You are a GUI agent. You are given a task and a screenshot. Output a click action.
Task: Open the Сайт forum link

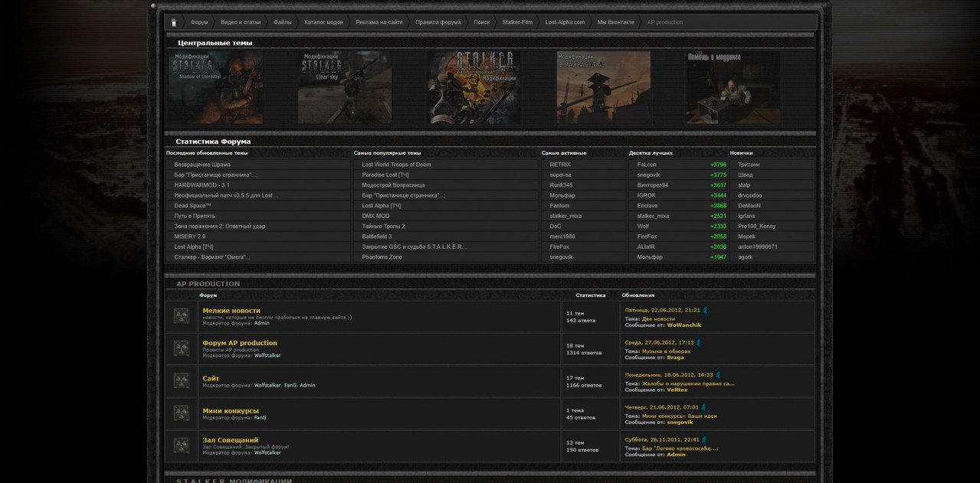(x=211, y=379)
